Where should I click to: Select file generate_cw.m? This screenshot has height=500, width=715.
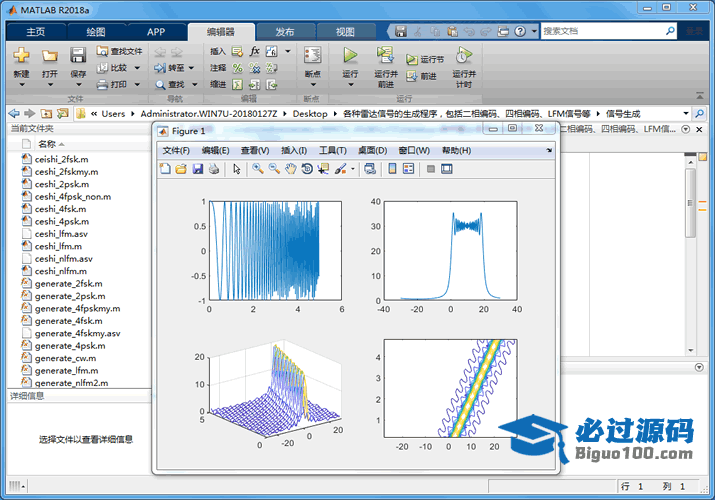tap(65, 358)
